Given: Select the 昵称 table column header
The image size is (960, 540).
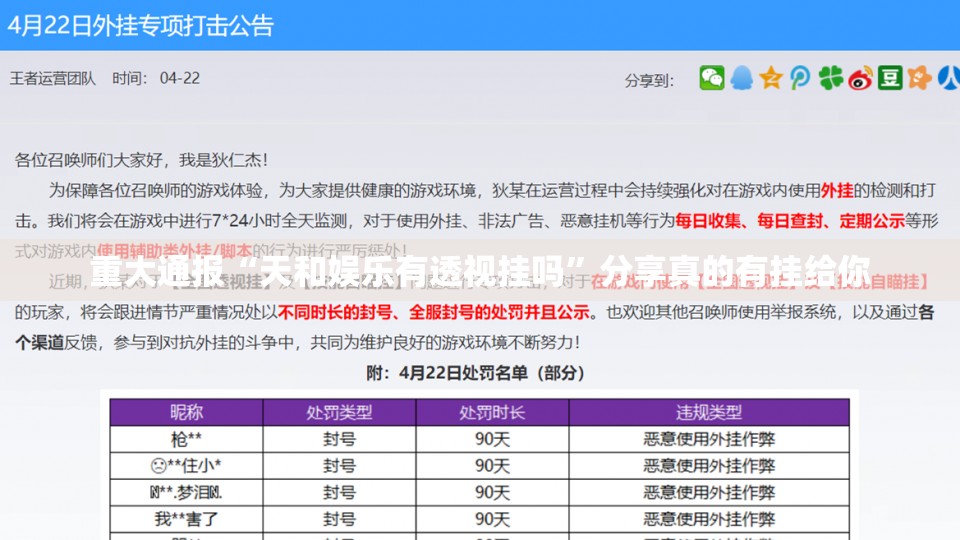Looking at the screenshot, I should tap(186, 412).
